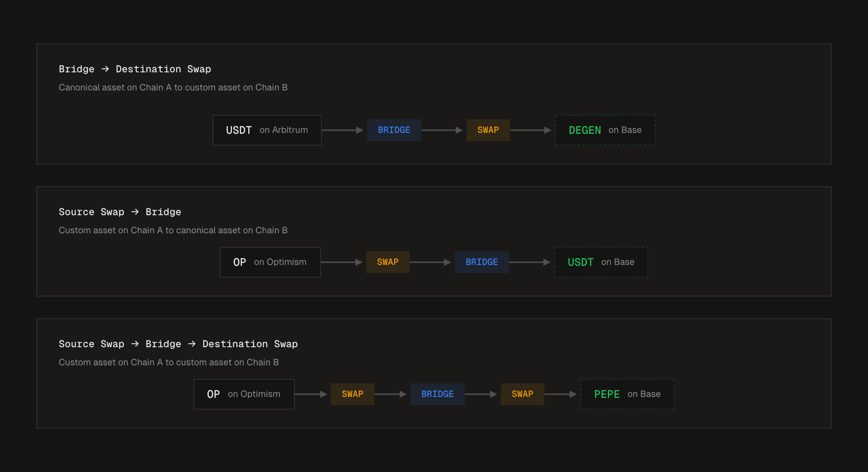Click the "PEPE on Base" destination box
This screenshot has height=472, width=868.
pos(627,394)
